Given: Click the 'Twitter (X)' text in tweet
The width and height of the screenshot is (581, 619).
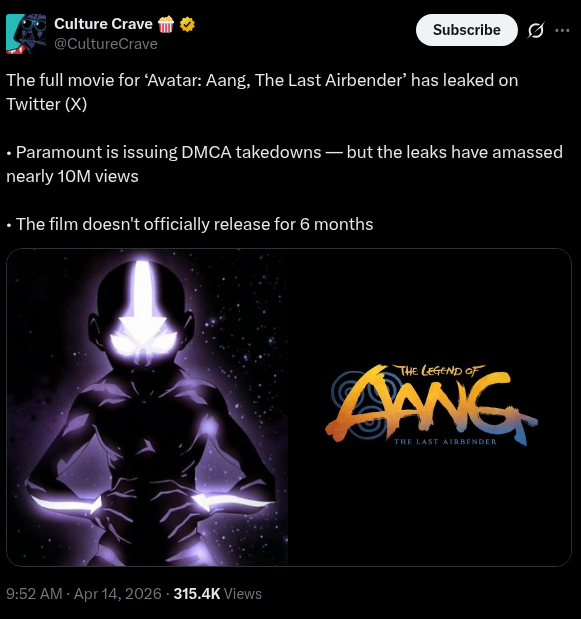Looking at the screenshot, I should 47,104.
